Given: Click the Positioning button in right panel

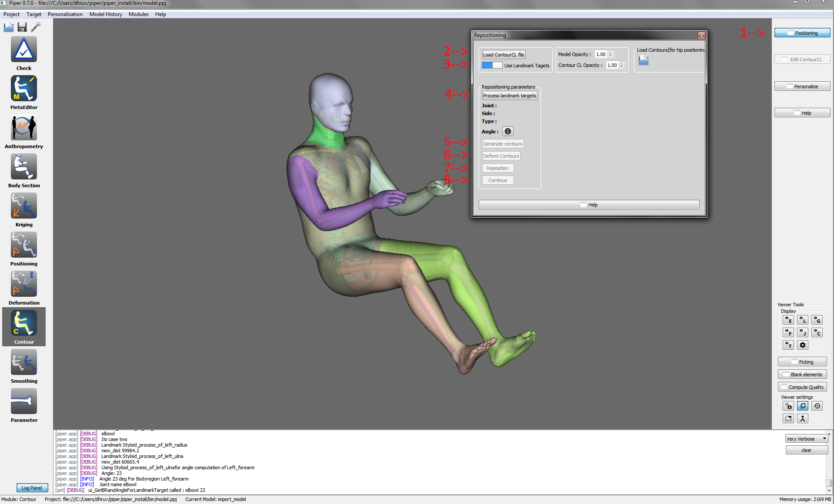Looking at the screenshot, I should (802, 33).
